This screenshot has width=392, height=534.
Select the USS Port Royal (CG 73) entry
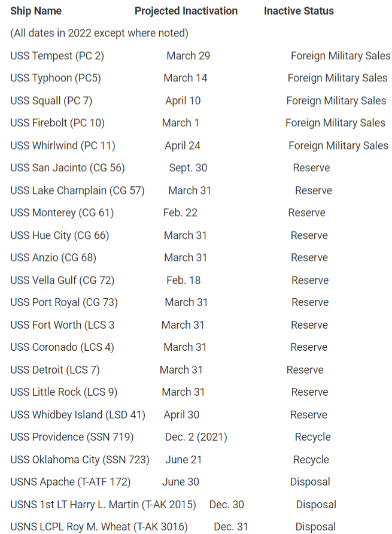tap(64, 302)
